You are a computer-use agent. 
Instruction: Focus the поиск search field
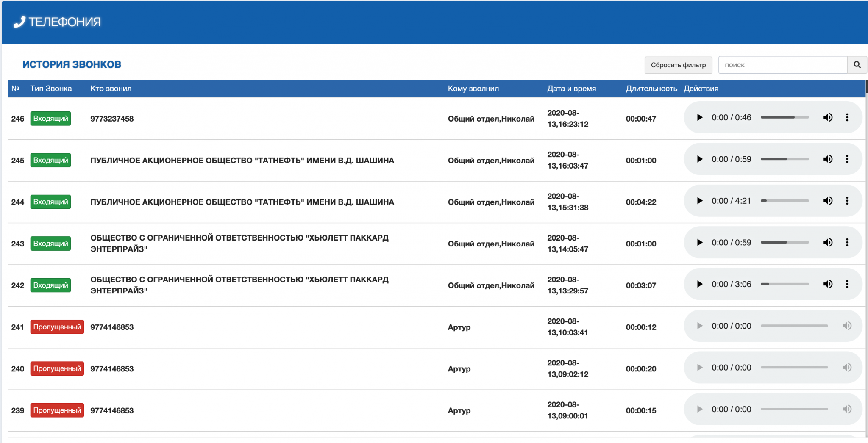(783, 65)
